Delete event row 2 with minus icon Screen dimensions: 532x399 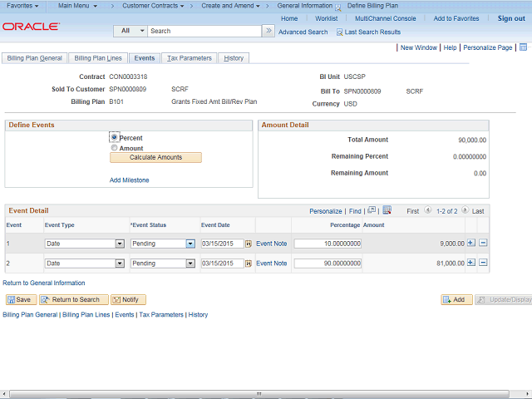click(x=483, y=264)
